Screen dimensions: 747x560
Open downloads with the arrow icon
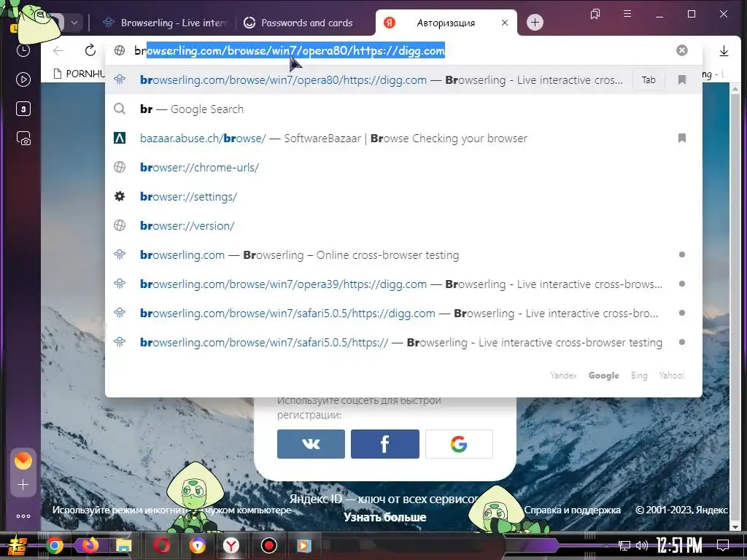[x=724, y=50]
